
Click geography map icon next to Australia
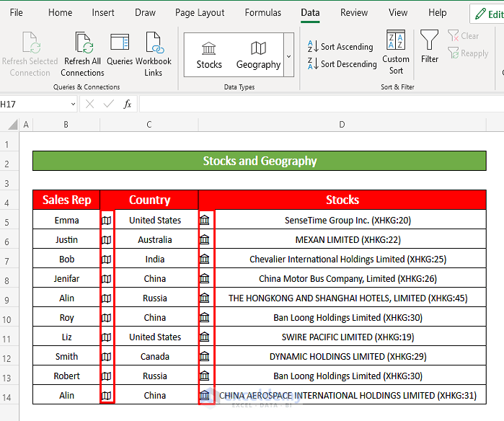(x=107, y=240)
